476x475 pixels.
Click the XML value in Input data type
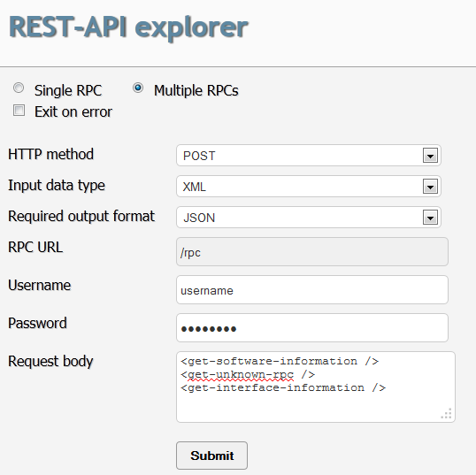(195, 187)
